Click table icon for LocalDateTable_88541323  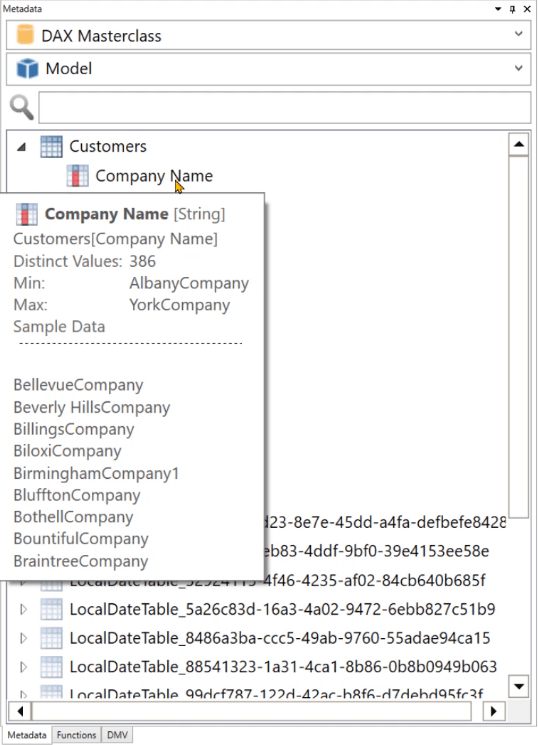coord(51,667)
